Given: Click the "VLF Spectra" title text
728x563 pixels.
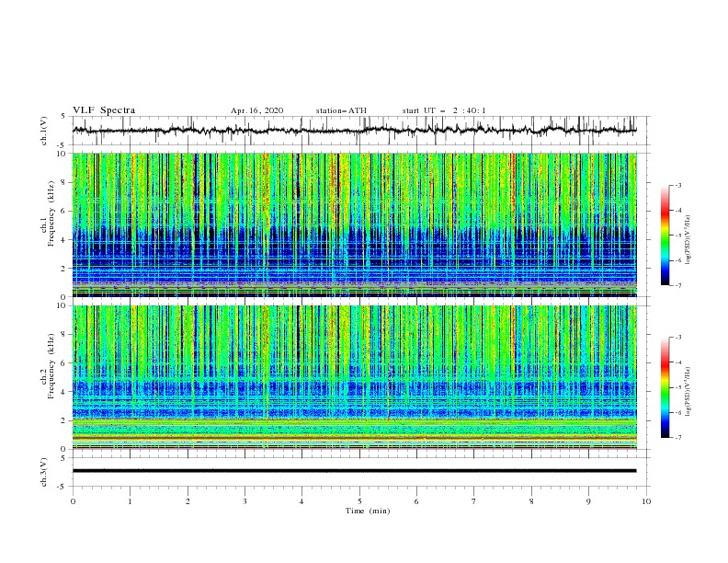Looking at the screenshot, I should 104,110.
